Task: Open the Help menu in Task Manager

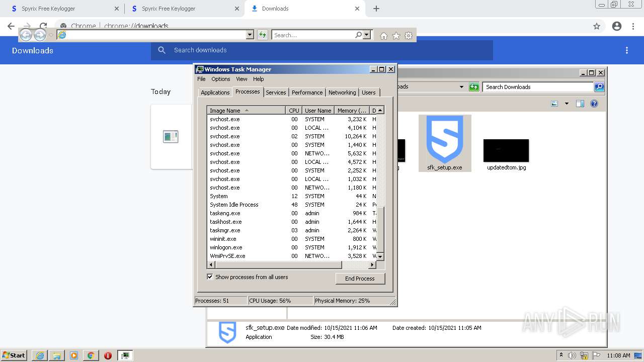Action: click(258, 79)
